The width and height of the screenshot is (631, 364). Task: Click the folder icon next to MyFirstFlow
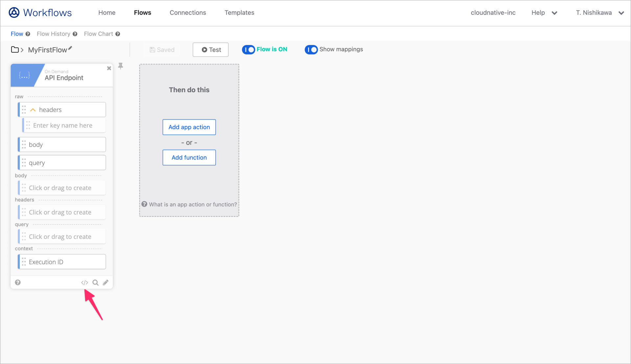coord(15,49)
